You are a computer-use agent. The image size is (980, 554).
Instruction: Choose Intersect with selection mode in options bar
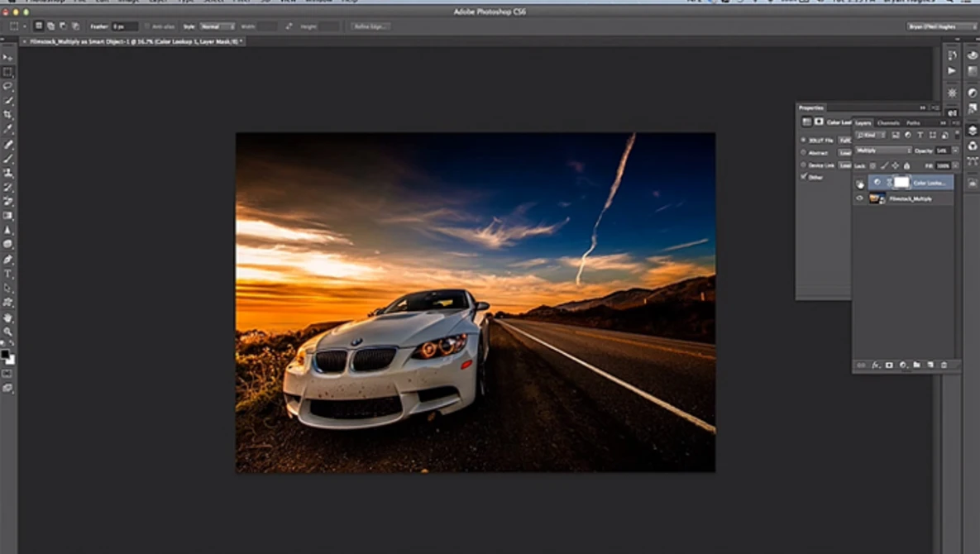pos(75,26)
